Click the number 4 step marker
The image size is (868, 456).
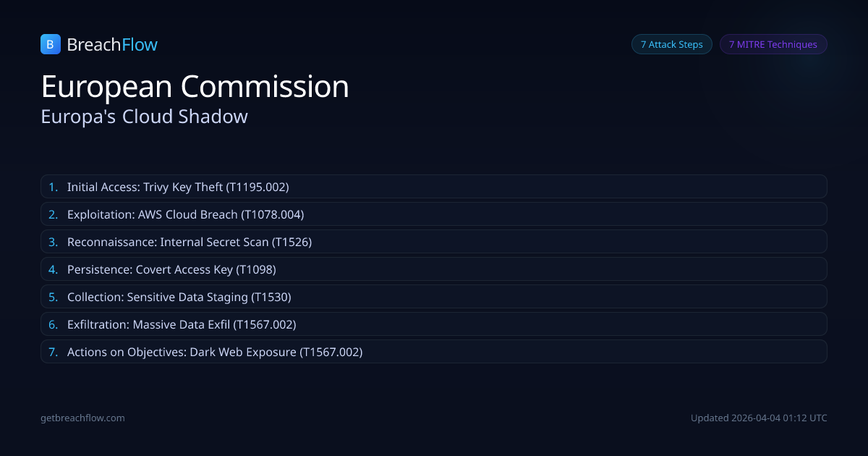[x=53, y=269]
